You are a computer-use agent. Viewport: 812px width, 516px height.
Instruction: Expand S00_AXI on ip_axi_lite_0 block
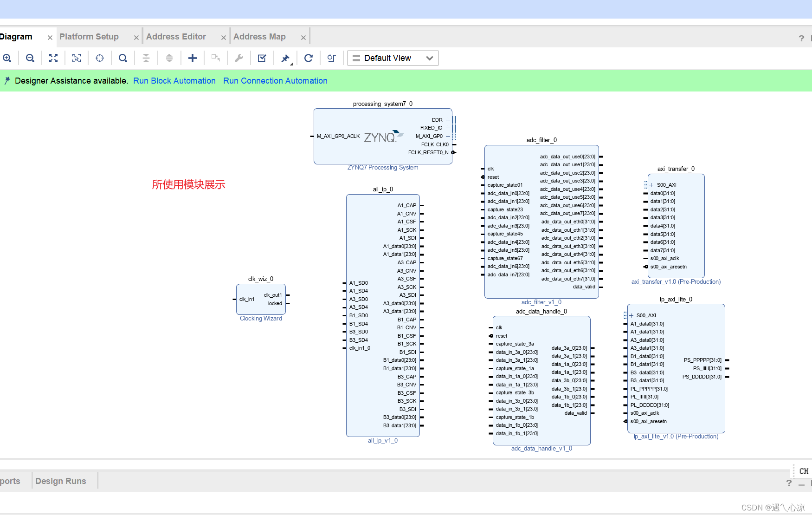coord(631,315)
